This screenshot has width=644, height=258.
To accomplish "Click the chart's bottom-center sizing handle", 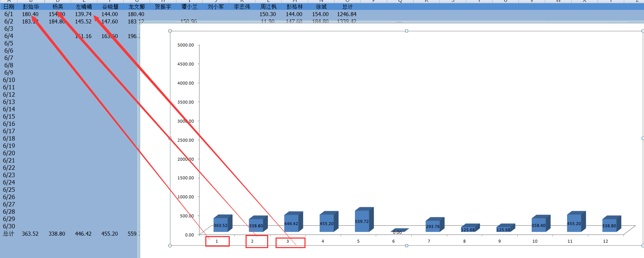I will click(x=407, y=246).
